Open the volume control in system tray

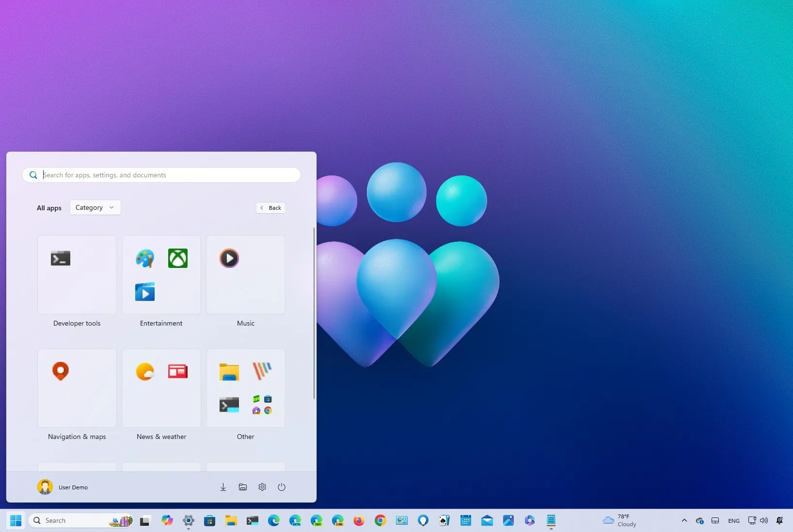tap(764, 520)
